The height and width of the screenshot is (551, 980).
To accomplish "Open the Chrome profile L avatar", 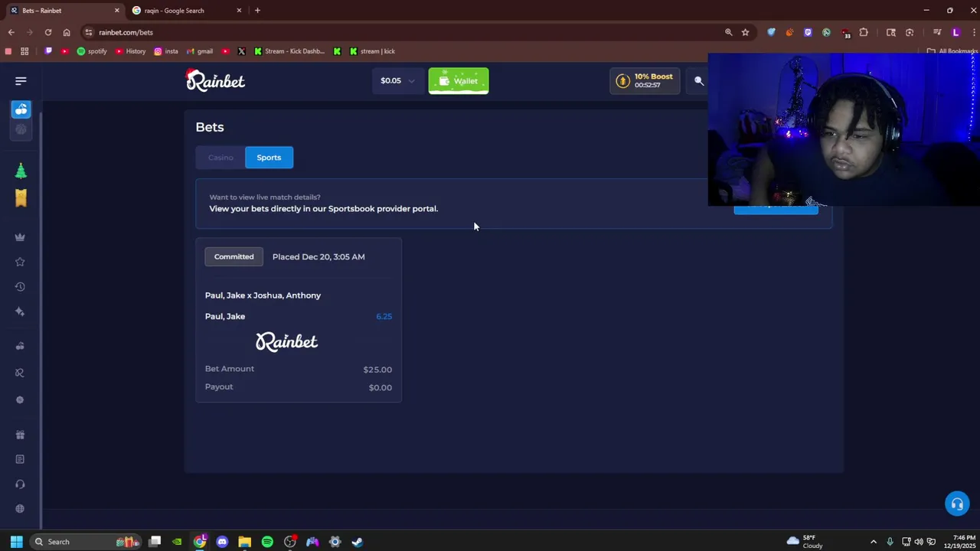I will (x=955, y=32).
